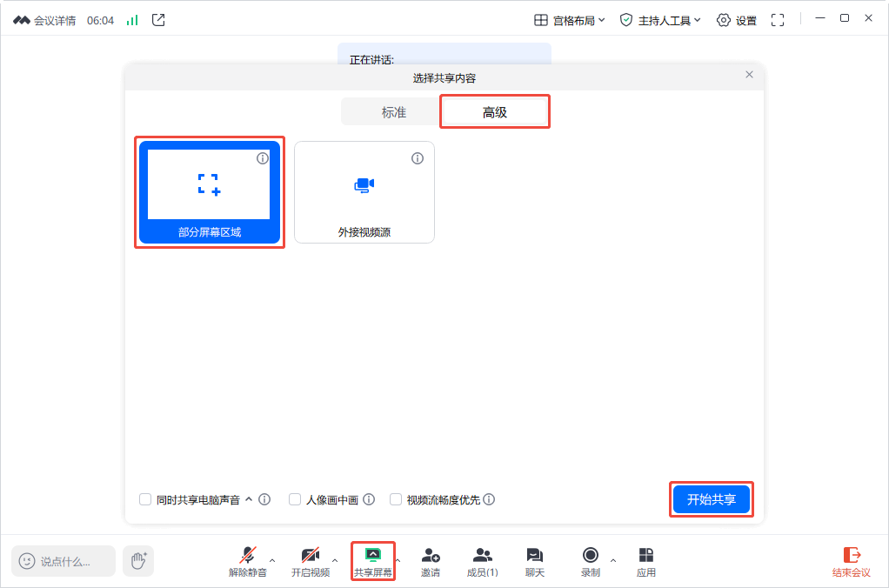889x588 pixels.
Task: Show the info tooltip on the 部分屏幕区域 card
Action: pos(263,158)
